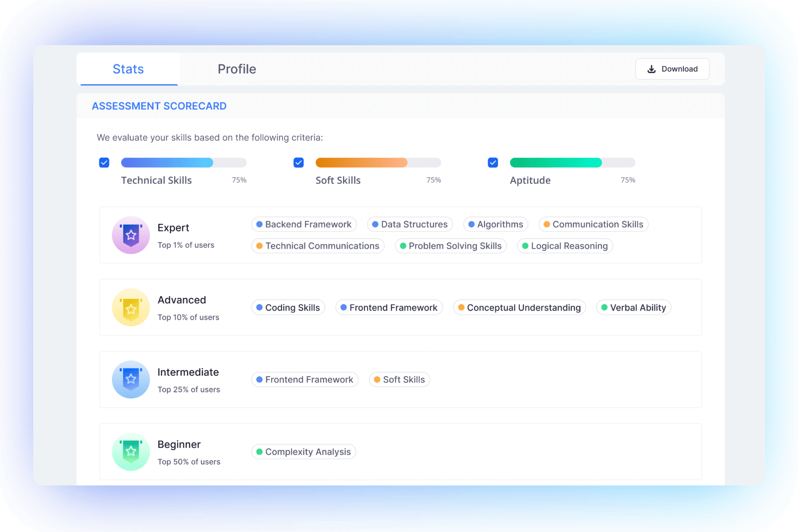Toggle the Soft Skills checkbox
The image size is (798, 532).
click(x=298, y=163)
